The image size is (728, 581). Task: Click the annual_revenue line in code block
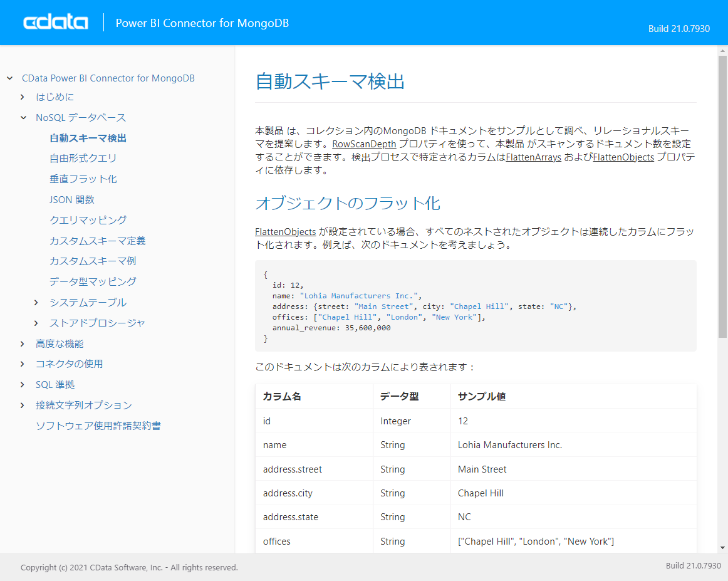pyautogui.click(x=331, y=328)
